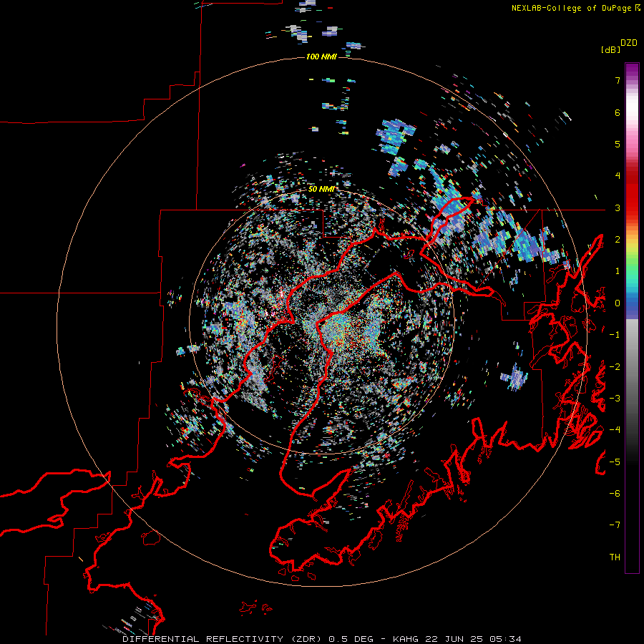Click the 50 NMI range ring label
This screenshot has height=644, width=644.
(x=321, y=189)
